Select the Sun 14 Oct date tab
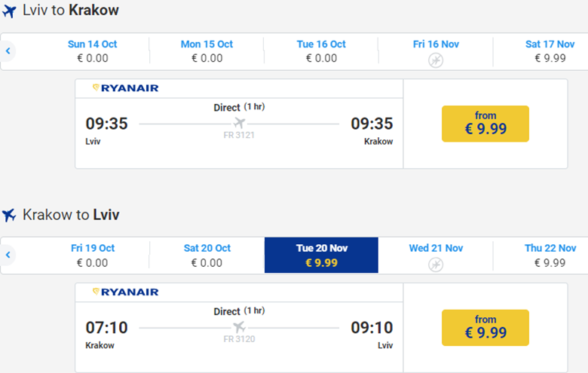Viewport: 588px width, 373px height. tap(93, 51)
